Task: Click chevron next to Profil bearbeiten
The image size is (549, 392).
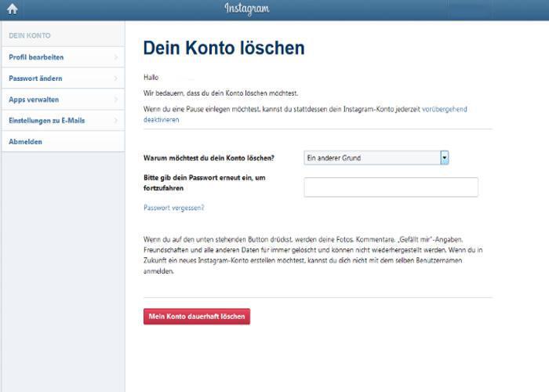Action: point(116,57)
